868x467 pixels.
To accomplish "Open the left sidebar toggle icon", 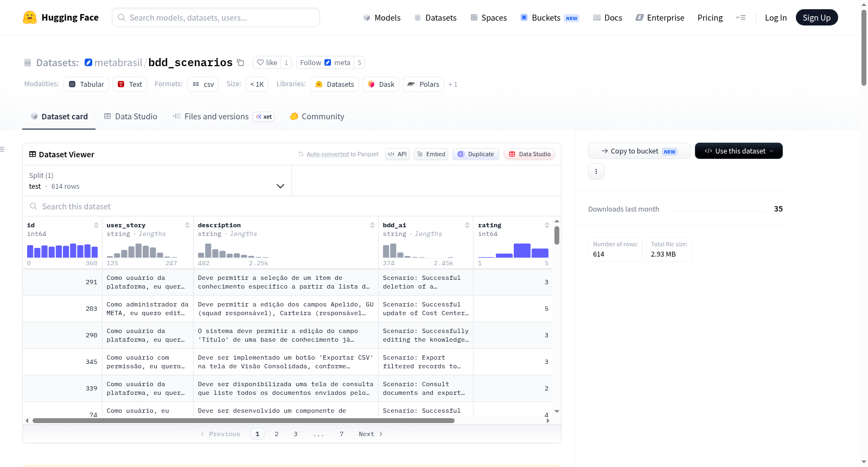I will (2, 149).
